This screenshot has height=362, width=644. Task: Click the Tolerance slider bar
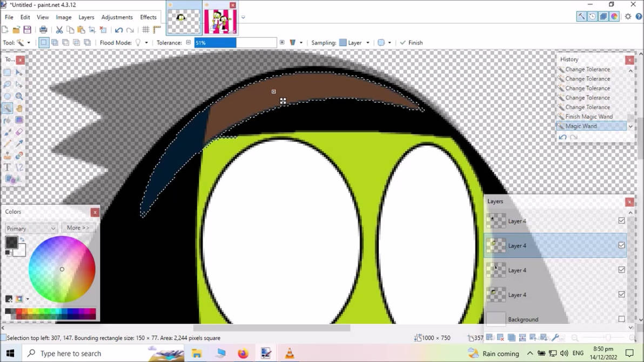click(x=236, y=43)
